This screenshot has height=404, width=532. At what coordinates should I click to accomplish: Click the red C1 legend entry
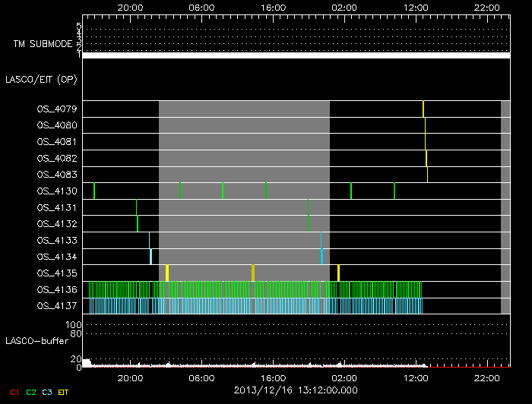pyautogui.click(x=14, y=391)
